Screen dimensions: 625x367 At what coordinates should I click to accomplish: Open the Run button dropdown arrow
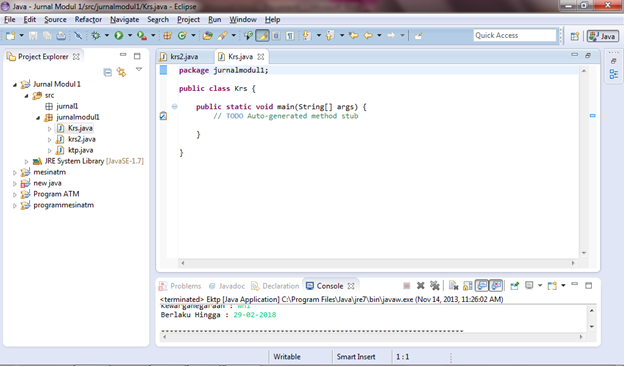[130, 35]
